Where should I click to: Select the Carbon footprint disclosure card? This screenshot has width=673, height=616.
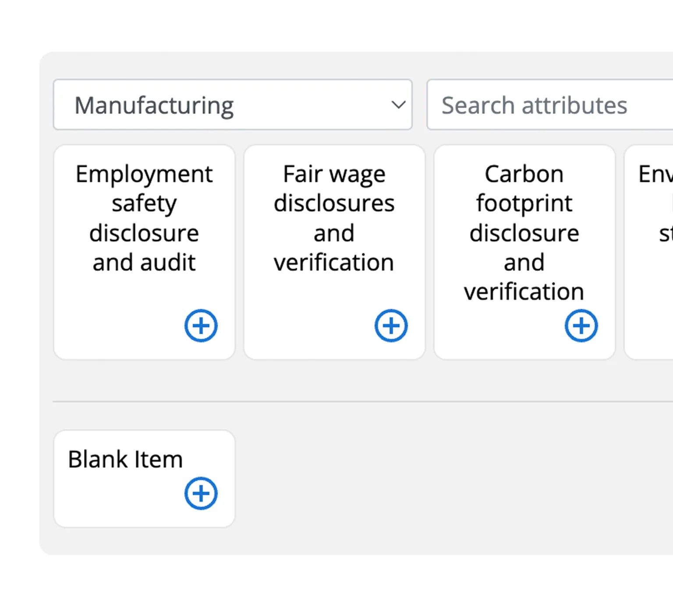point(524,232)
